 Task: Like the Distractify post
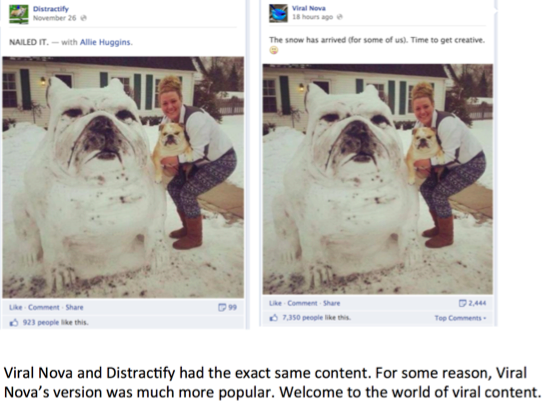16,307
